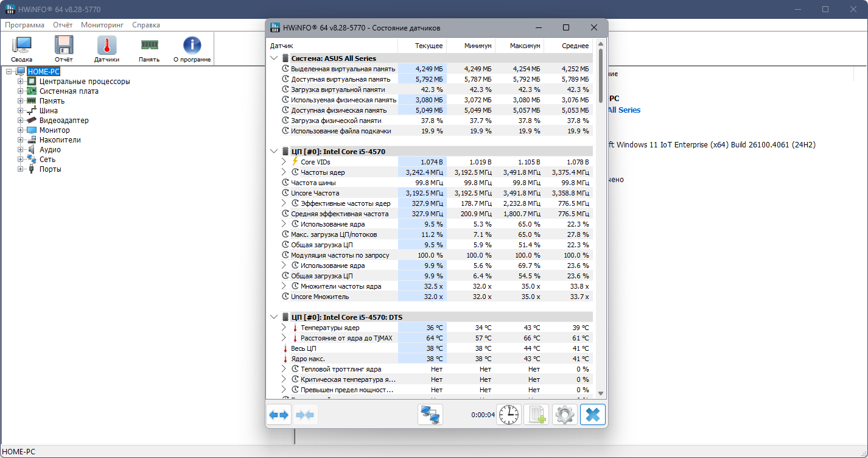This screenshot has height=458, width=868.
Task: Click the Отчёт floppy disk icon
Action: 64,49
